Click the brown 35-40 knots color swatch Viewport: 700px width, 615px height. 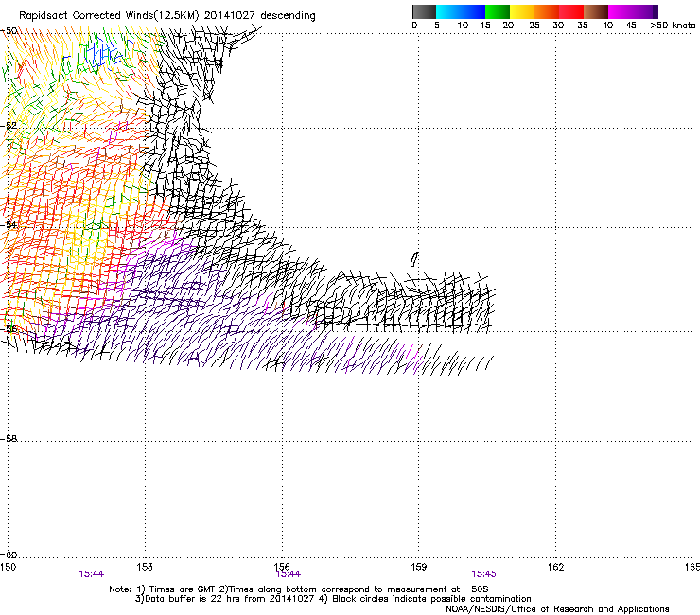coord(596,11)
